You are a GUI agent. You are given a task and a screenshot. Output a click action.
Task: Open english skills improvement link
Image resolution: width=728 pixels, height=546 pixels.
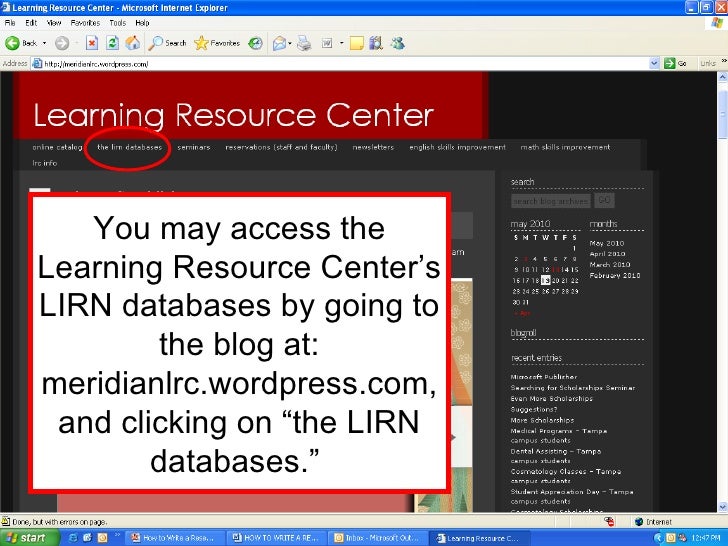point(457,147)
